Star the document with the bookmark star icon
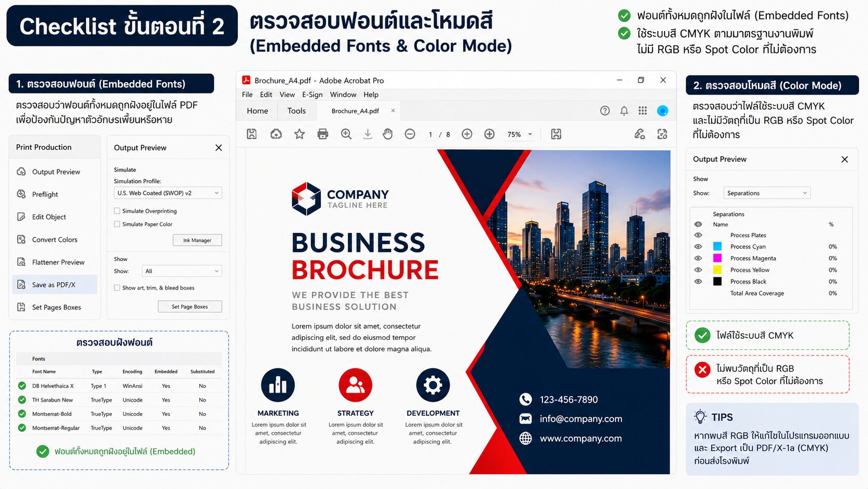868x489 pixels. point(300,134)
